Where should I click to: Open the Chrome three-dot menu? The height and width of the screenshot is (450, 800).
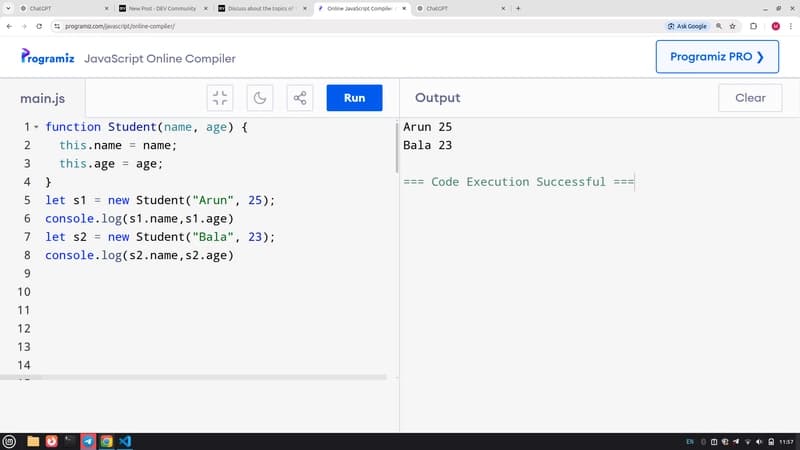[790, 26]
